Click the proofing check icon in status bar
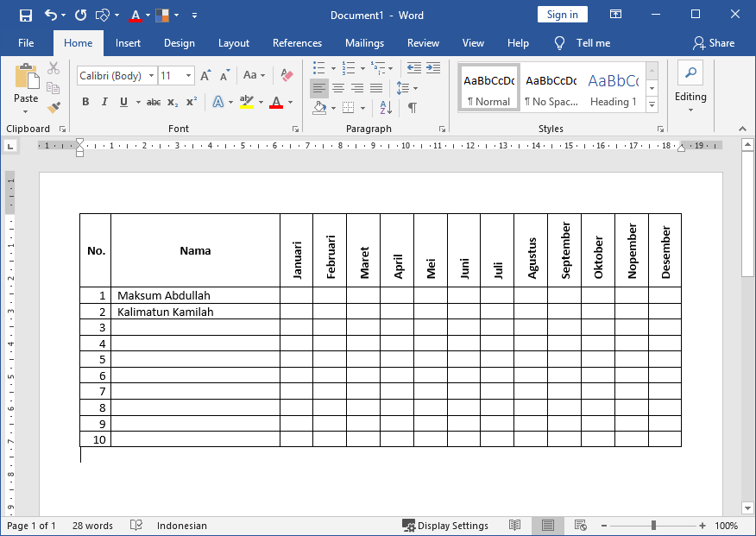Screen dimensions: 756x536 tap(136, 526)
